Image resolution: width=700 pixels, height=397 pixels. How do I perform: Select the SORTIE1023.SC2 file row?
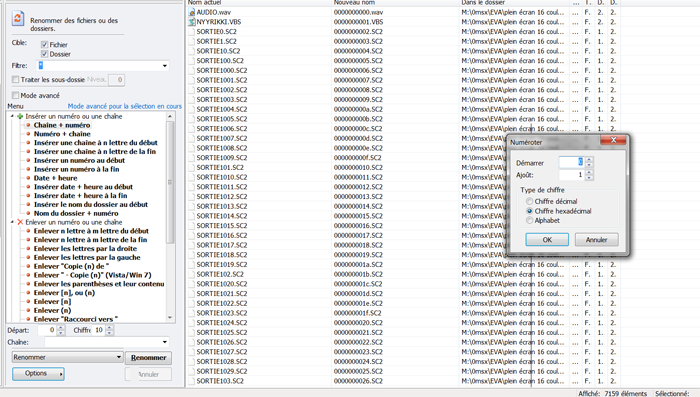point(222,313)
